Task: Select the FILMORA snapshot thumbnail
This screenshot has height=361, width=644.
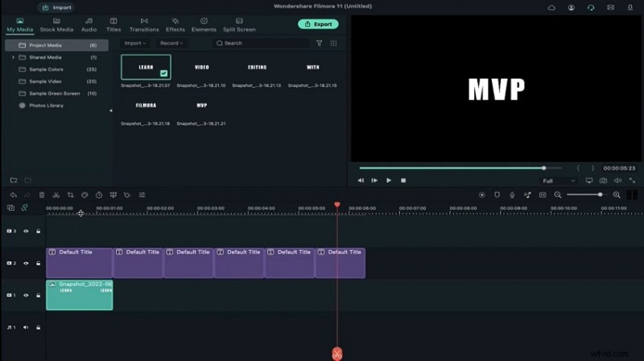Action: (x=146, y=105)
